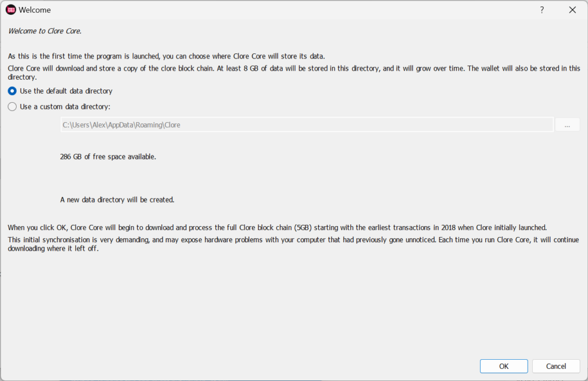The width and height of the screenshot is (588, 381).
Task: Confirm setup with the OK button
Action: 504,366
